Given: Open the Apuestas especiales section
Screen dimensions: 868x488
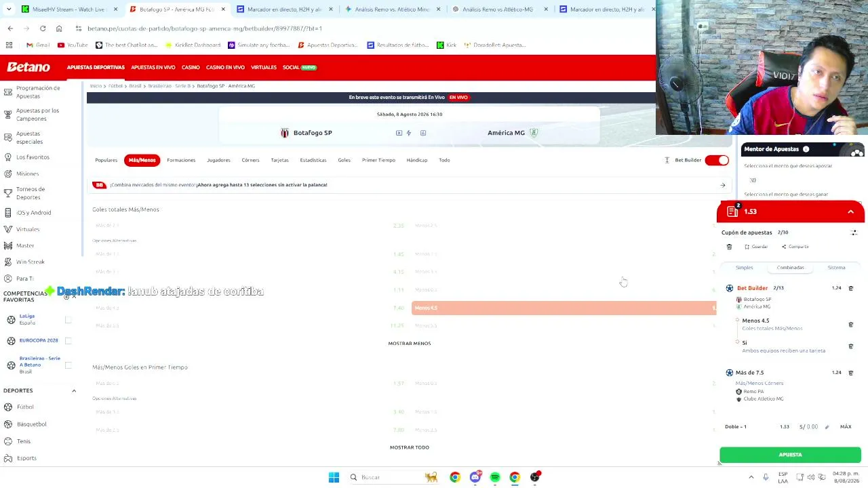Looking at the screenshot, I should (29, 138).
